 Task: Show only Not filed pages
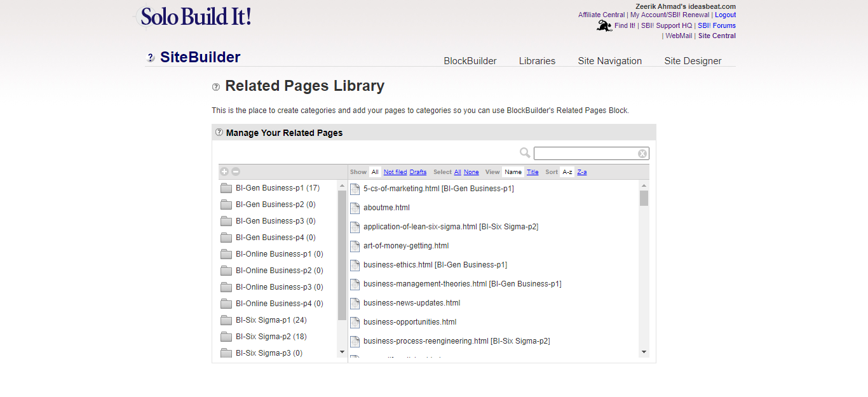click(395, 172)
